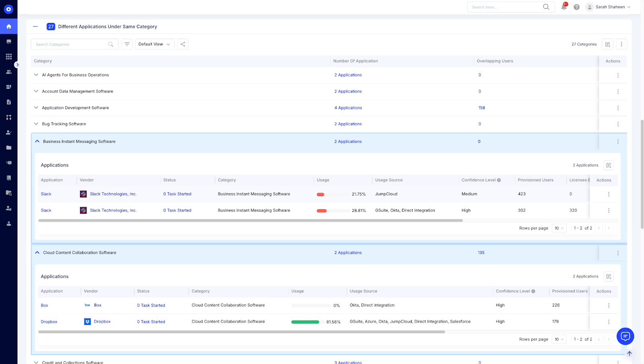Screen dimensions: 644x364
Task: Open the Default View dropdown
Action: click(155, 44)
